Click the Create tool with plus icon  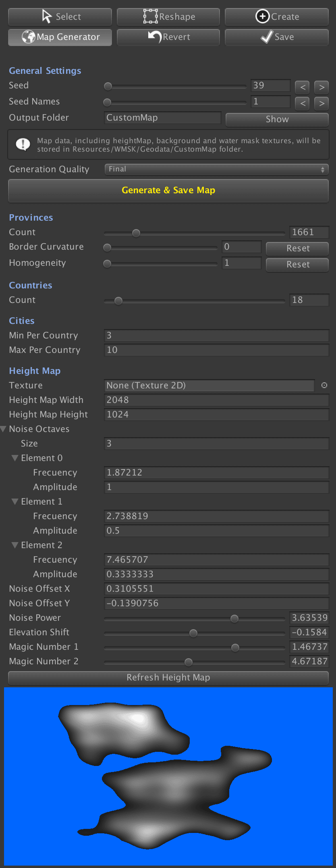[x=277, y=17]
